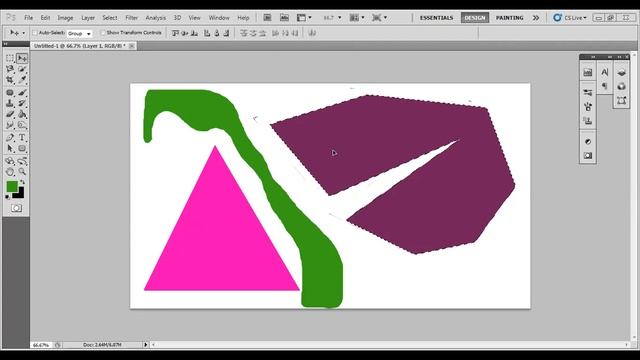Click the zoom percentage field in status bar
Image resolution: width=640 pixels, height=360 pixels.
[x=41, y=345]
